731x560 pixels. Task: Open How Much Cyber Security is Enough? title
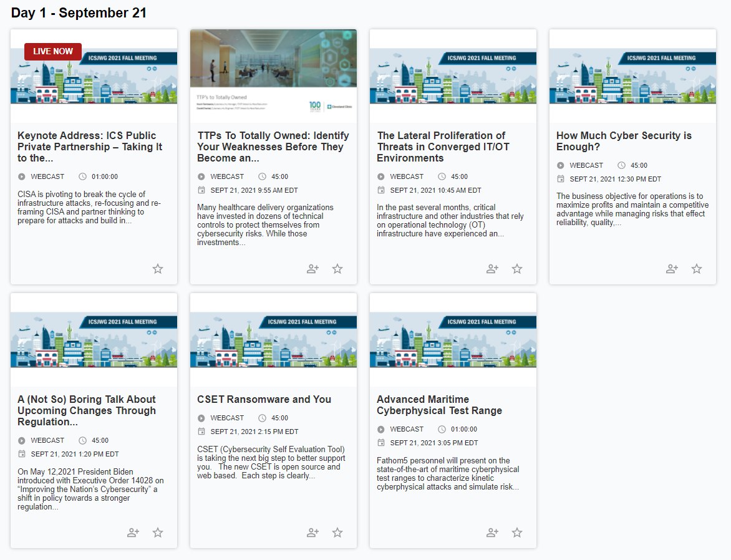(x=624, y=142)
